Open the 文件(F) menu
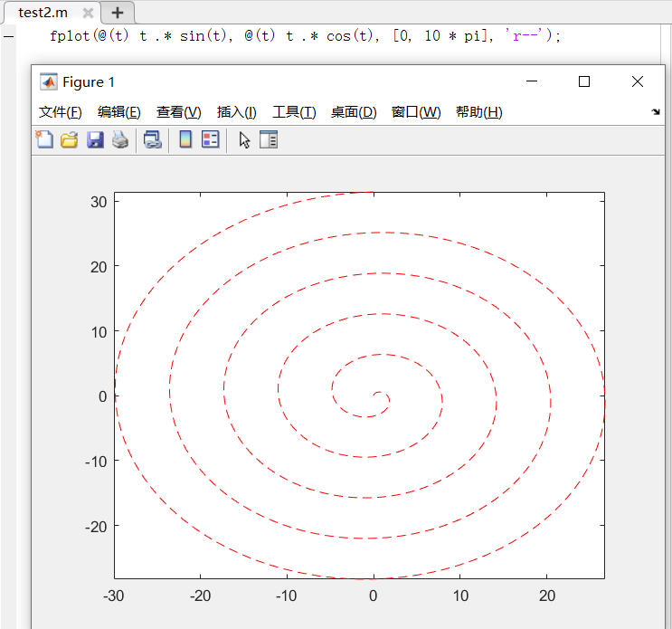The height and width of the screenshot is (629, 672). pos(61,112)
